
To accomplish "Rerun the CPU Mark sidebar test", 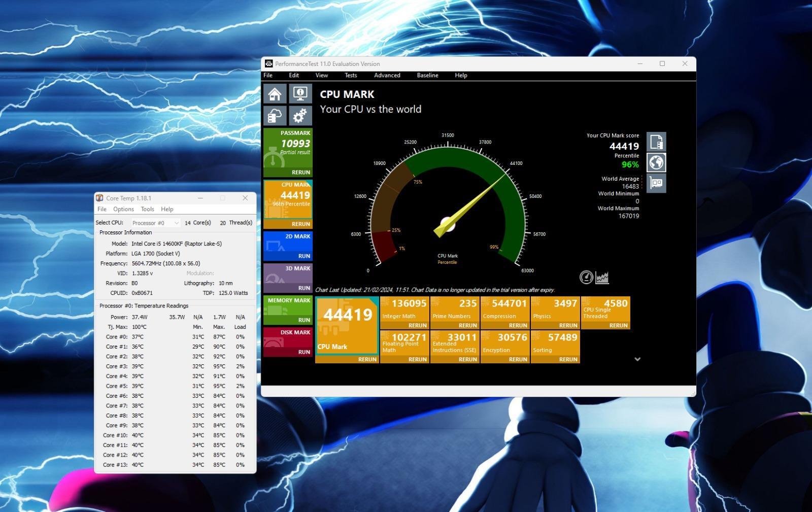I will coord(300,224).
